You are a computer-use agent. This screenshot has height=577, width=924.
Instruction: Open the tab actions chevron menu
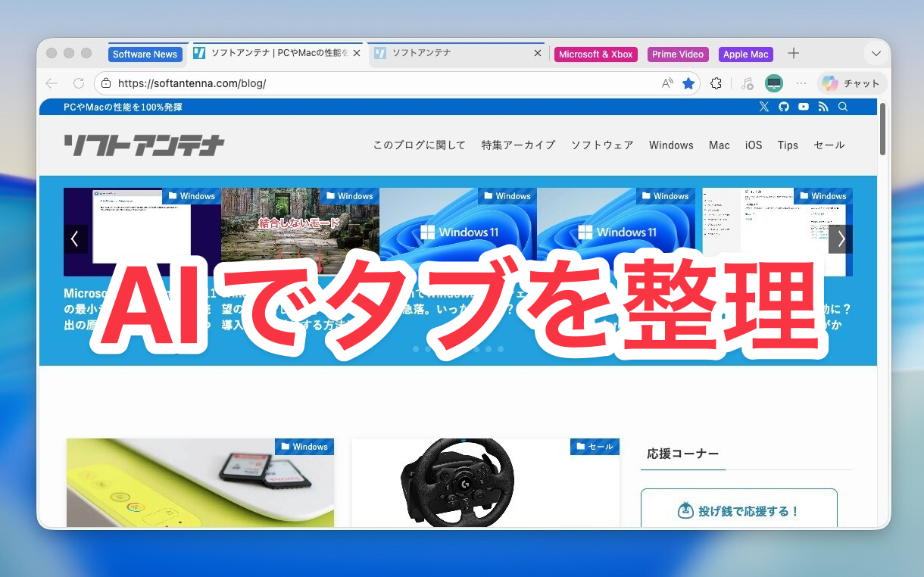876,54
